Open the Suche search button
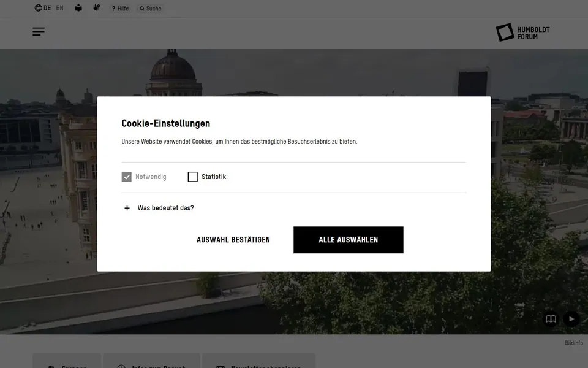 151,8
